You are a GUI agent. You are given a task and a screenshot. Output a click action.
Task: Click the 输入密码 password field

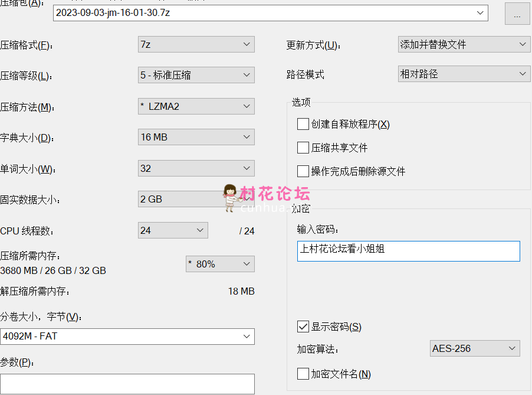point(409,252)
